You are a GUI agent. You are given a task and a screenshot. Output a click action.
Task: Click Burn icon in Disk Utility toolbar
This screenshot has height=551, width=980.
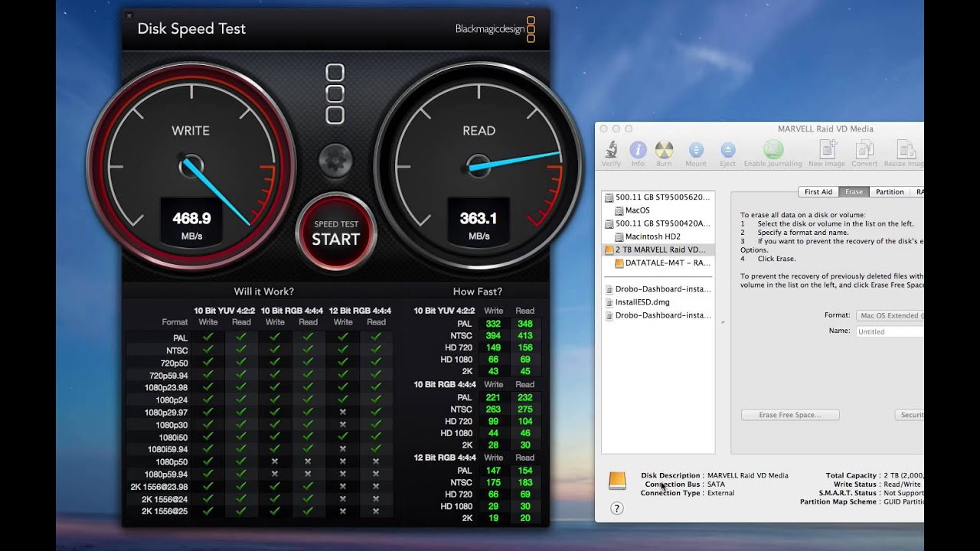click(x=664, y=153)
